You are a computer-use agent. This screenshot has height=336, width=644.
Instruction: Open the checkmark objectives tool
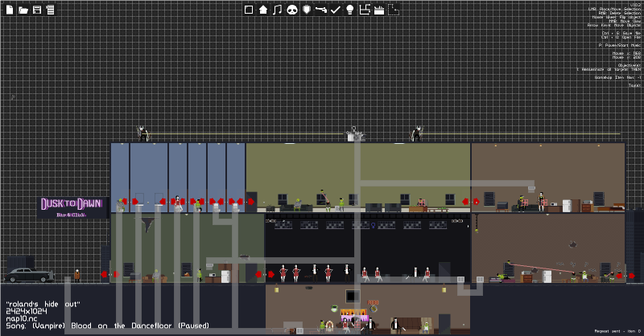pyautogui.click(x=335, y=10)
